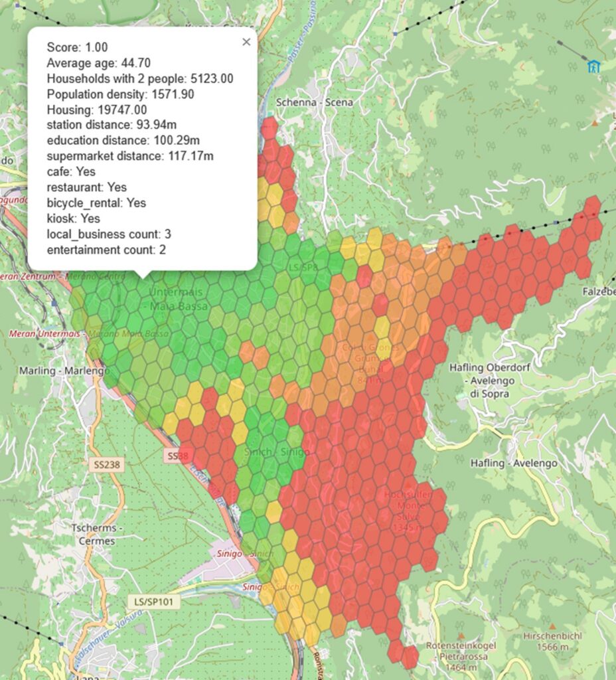
Task: Click the SS38 road shield badge
Action: (x=177, y=456)
